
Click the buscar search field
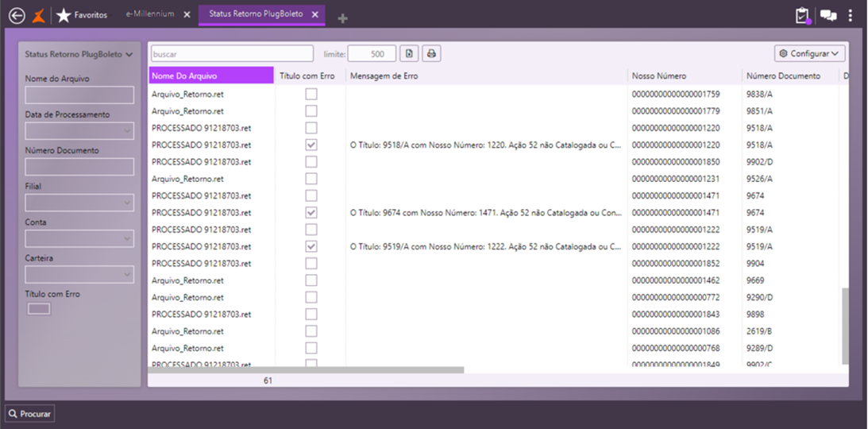233,54
